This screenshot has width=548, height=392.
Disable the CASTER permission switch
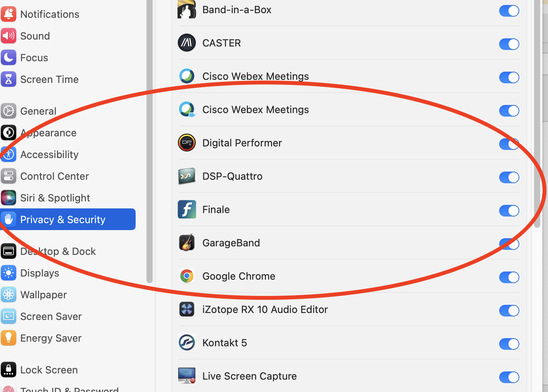click(509, 44)
